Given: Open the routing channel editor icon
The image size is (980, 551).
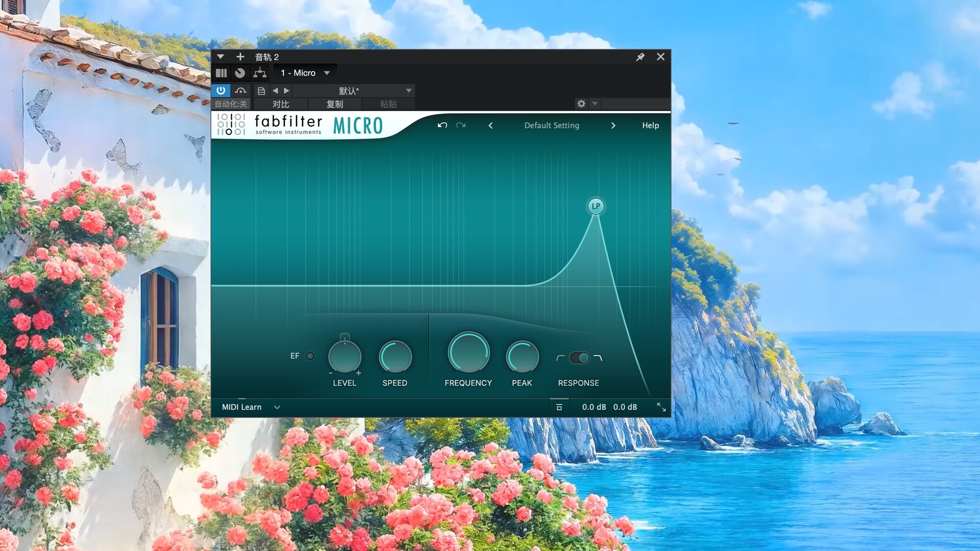Looking at the screenshot, I should (260, 73).
